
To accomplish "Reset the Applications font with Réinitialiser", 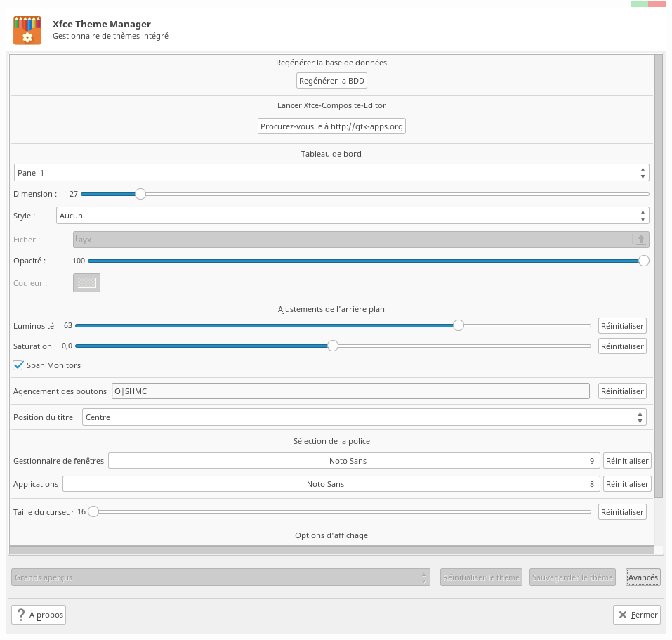I will pyautogui.click(x=627, y=483).
